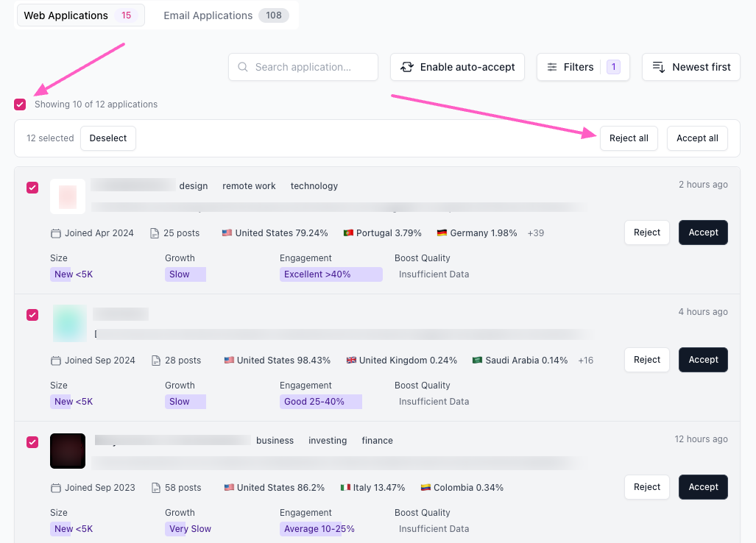Viewport: 756px width, 543px height.
Task: Uncheck the business investing finance application checkbox
Action: [32, 442]
